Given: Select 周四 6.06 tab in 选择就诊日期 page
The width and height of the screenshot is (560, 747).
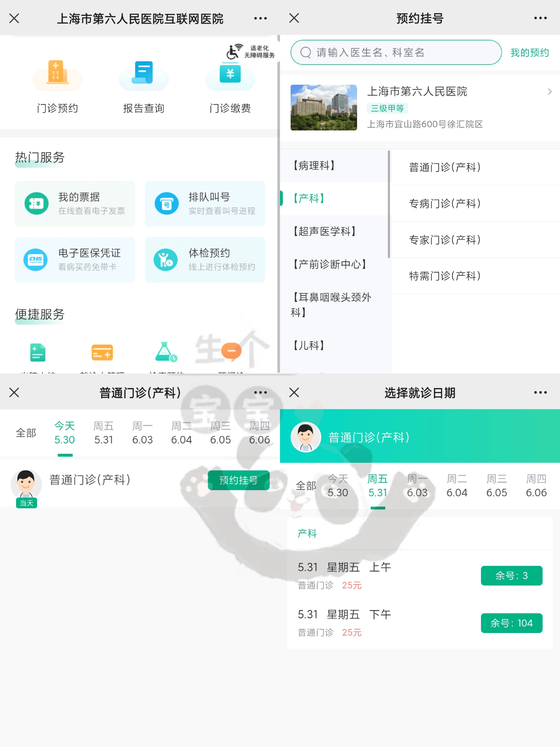Looking at the screenshot, I should click(536, 486).
